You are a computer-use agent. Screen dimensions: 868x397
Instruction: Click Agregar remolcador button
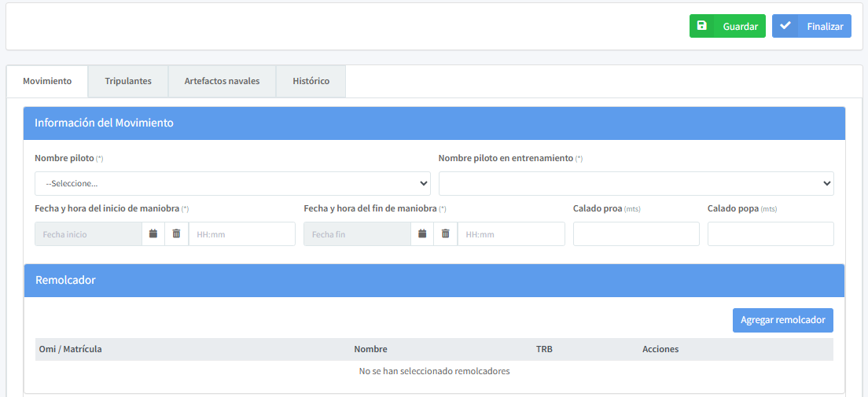[782, 320]
